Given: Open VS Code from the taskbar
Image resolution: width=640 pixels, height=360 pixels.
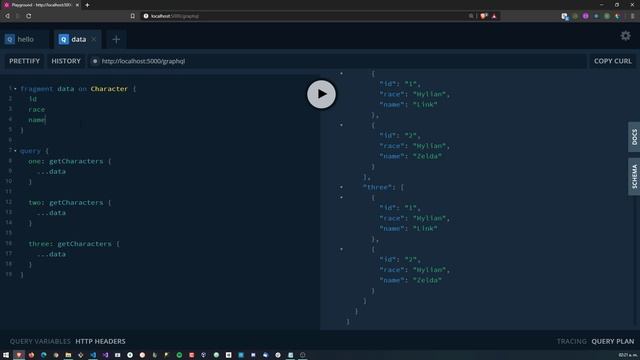Looking at the screenshot, I should (93, 355).
